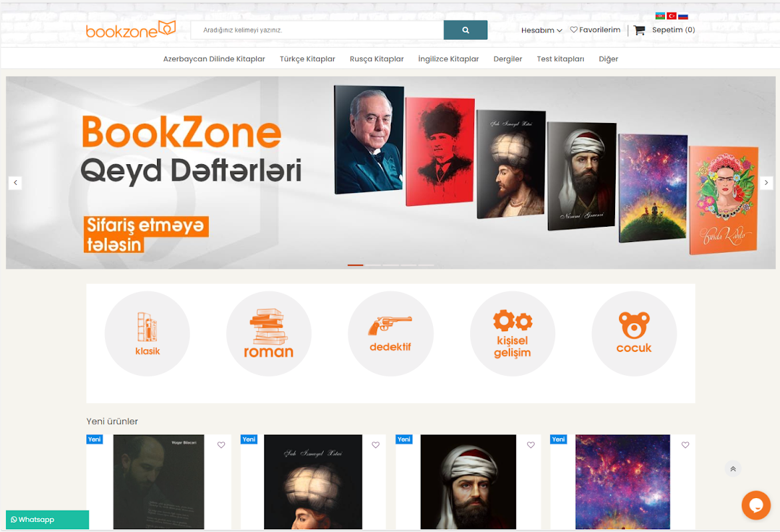Click the search magnifier button

tap(465, 30)
